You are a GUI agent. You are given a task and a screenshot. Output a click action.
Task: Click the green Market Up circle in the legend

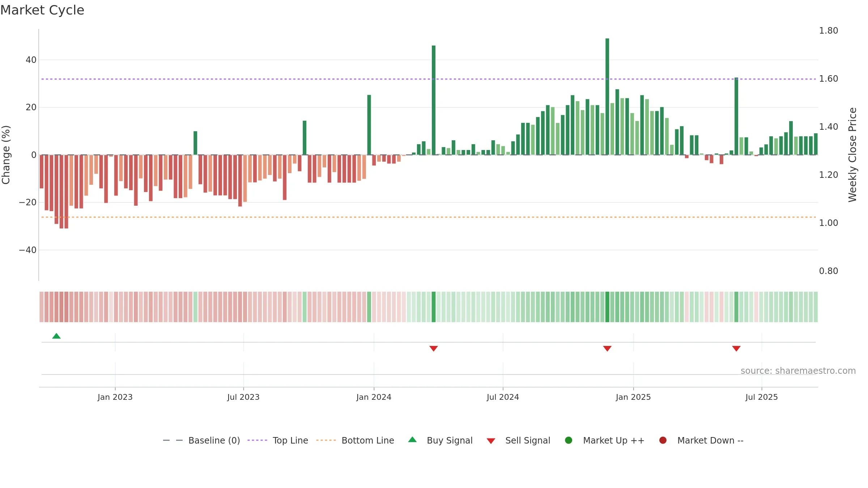pyautogui.click(x=569, y=440)
